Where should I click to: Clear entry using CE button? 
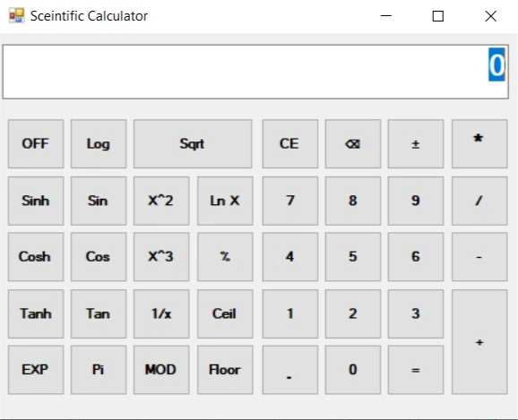point(290,144)
